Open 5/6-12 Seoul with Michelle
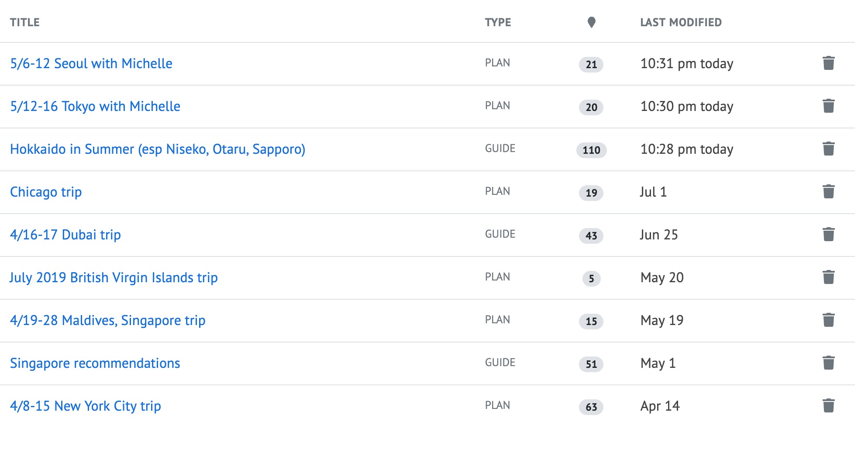The width and height of the screenshot is (868, 450). click(x=91, y=64)
